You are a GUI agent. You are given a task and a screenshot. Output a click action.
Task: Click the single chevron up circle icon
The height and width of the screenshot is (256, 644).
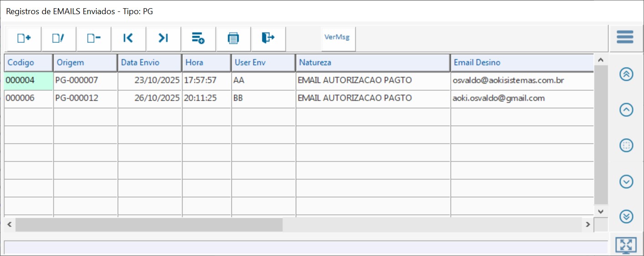tap(626, 110)
